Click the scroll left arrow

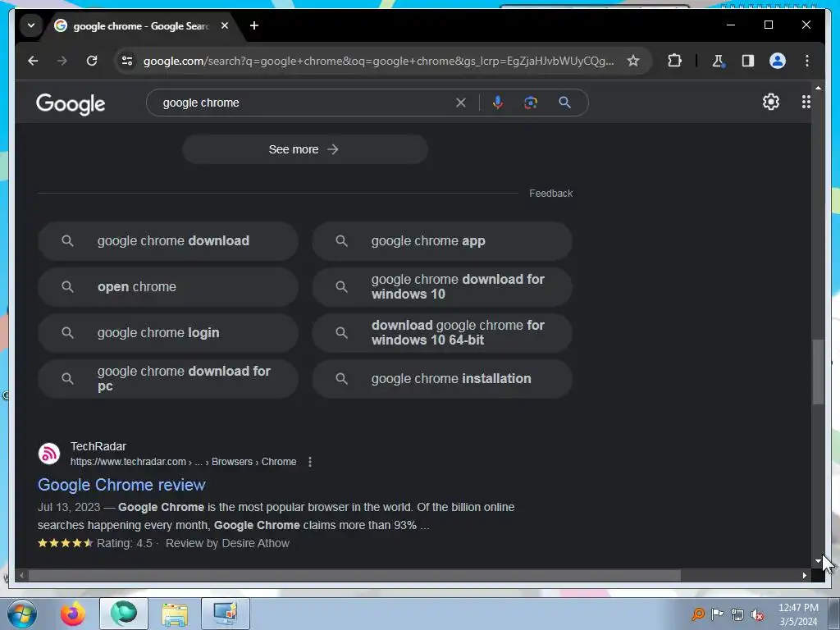point(21,576)
